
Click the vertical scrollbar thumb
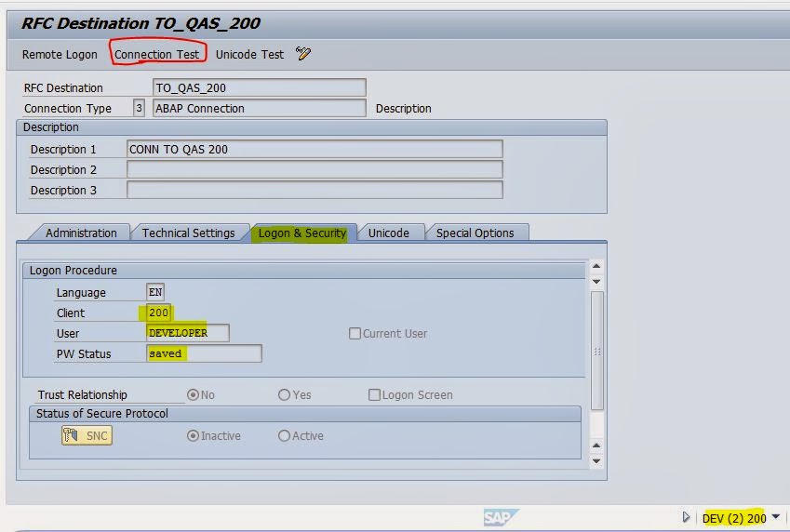(597, 352)
